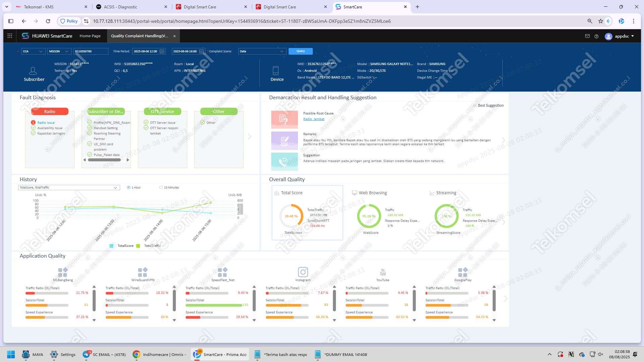This screenshot has height=362, width=644.
Task: Click the MSISDN number input field
Action: coord(91,51)
